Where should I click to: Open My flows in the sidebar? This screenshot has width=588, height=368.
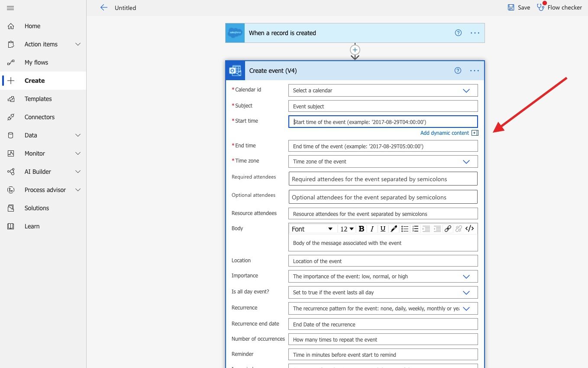(43, 62)
